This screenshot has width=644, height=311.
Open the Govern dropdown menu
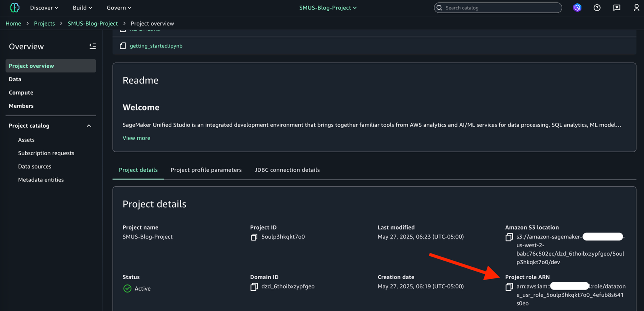pyautogui.click(x=119, y=8)
